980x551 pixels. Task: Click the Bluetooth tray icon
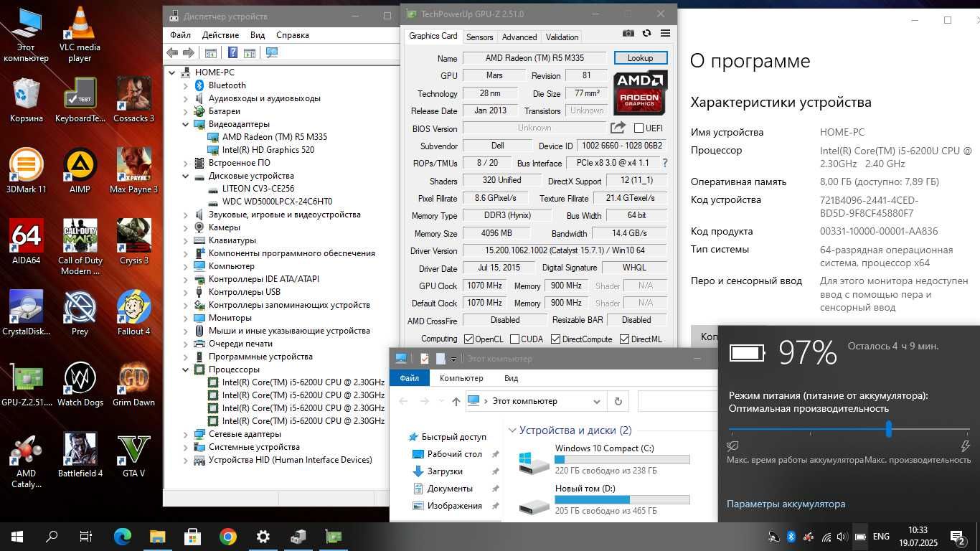coord(791,537)
